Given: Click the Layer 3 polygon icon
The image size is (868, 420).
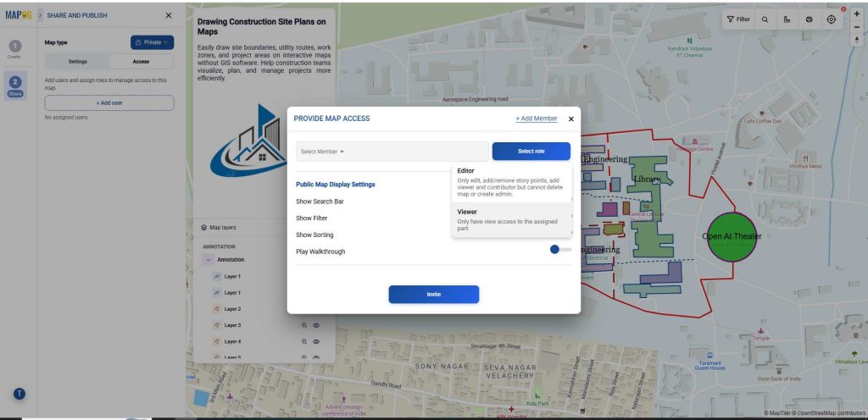Looking at the screenshot, I should (x=217, y=325).
